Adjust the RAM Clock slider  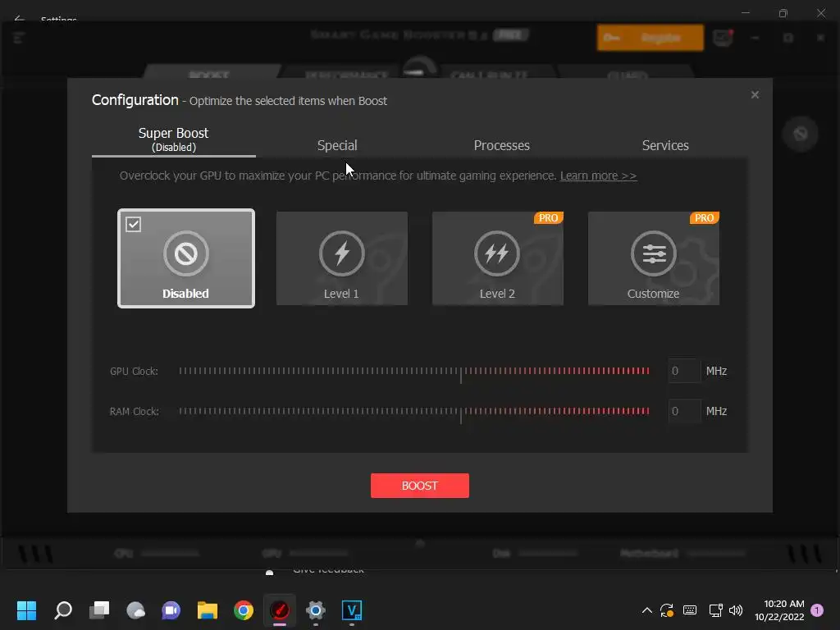coord(414,412)
